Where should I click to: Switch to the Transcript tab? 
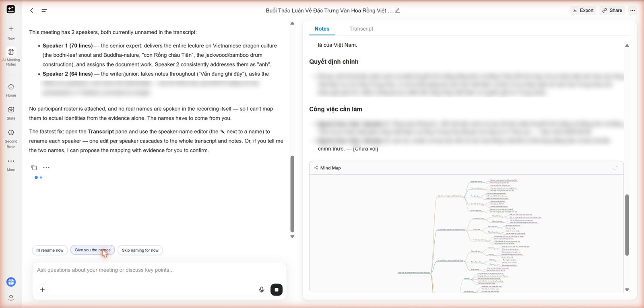361,29
